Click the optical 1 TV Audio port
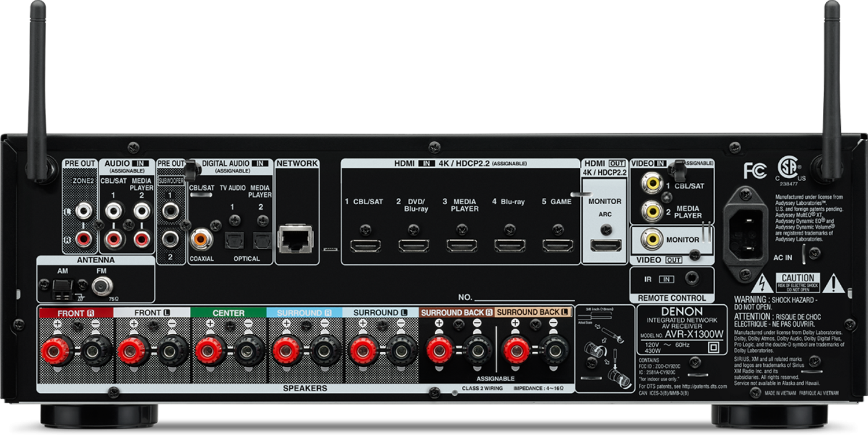 [234, 239]
